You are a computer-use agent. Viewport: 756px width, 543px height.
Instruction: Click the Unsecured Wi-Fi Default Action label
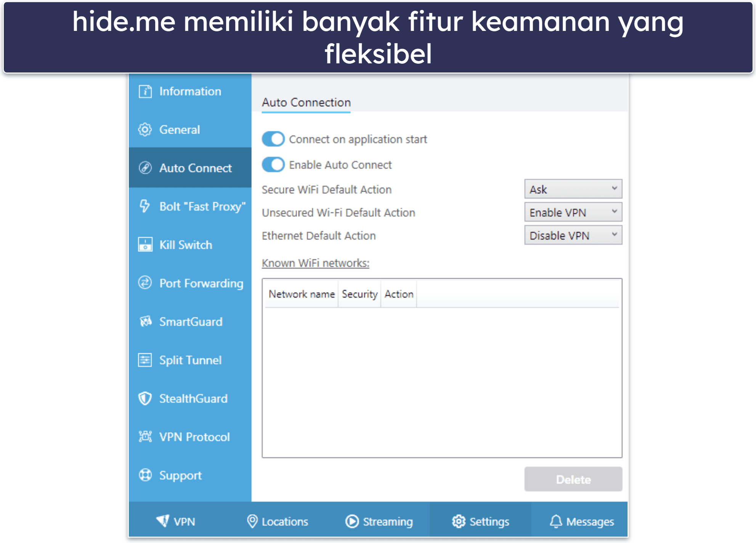[339, 213]
